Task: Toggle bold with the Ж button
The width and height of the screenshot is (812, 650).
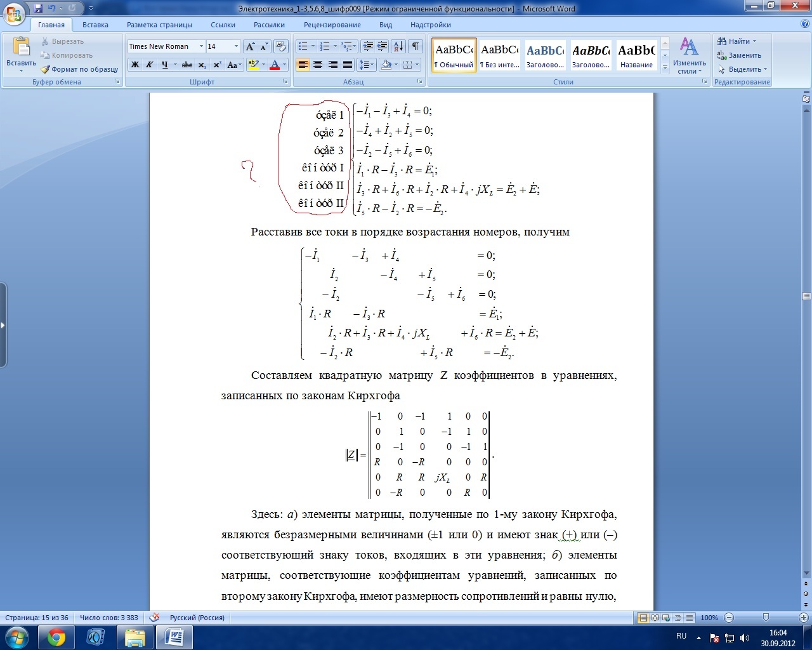Action: pyautogui.click(x=135, y=65)
